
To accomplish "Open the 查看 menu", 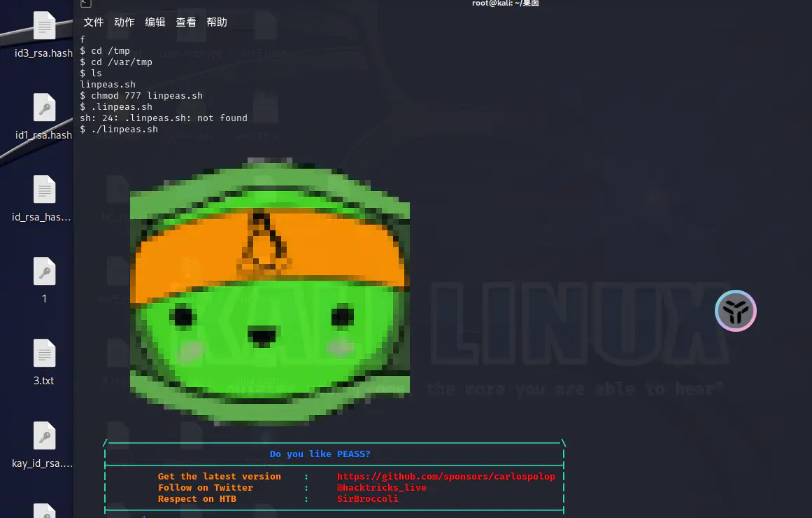I will coord(186,22).
